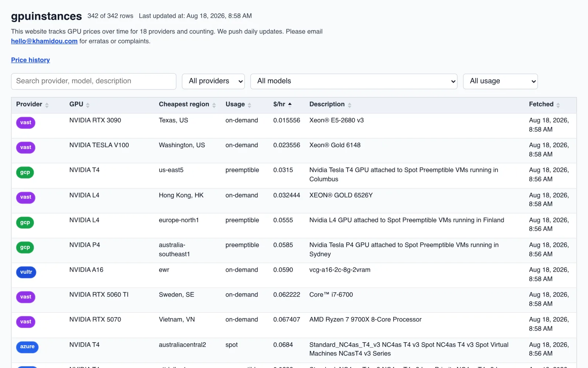Screen dimensions: 588x368
Task: Sort by Cheapest region column
Action: click(187, 105)
